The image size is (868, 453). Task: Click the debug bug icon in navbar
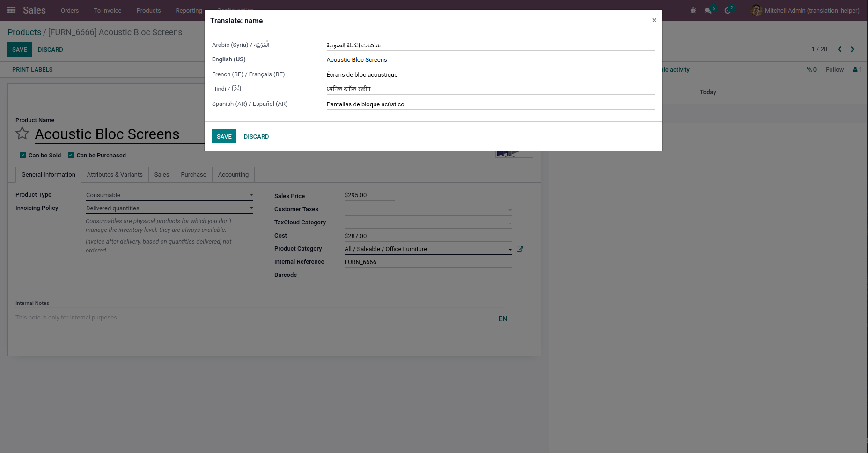(x=693, y=10)
